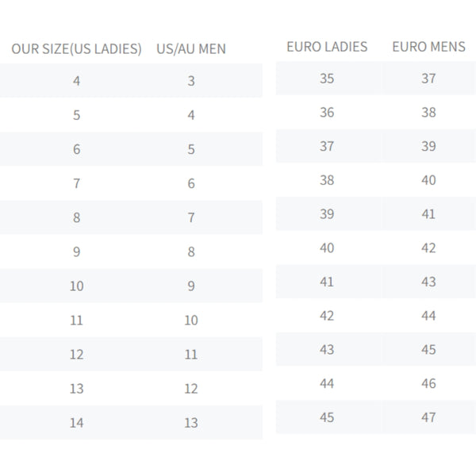Select US ladies size 14 cell

tap(76, 423)
